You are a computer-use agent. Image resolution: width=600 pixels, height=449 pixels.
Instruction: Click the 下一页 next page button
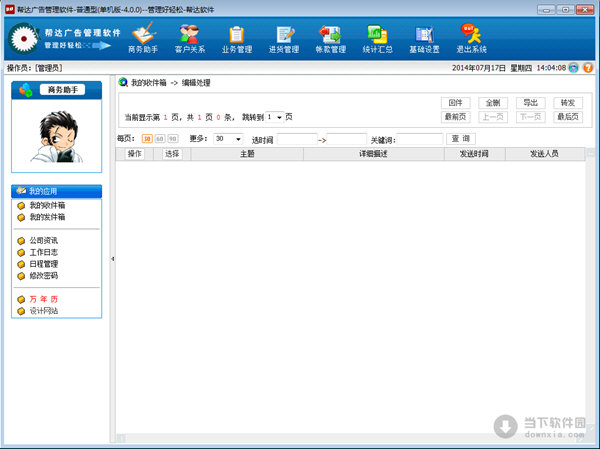click(530, 117)
